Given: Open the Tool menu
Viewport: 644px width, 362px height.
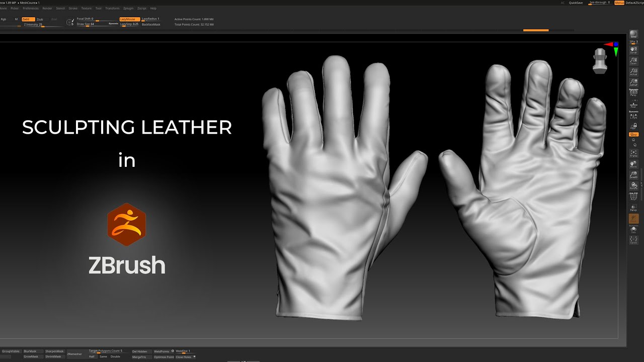Looking at the screenshot, I should click(99, 9).
